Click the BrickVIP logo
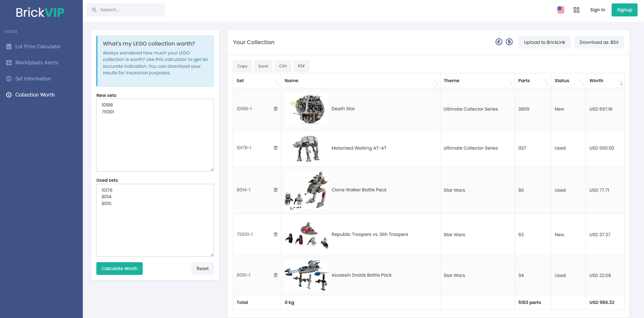This screenshot has height=318, width=644. pyautogui.click(x=40, y=12)
